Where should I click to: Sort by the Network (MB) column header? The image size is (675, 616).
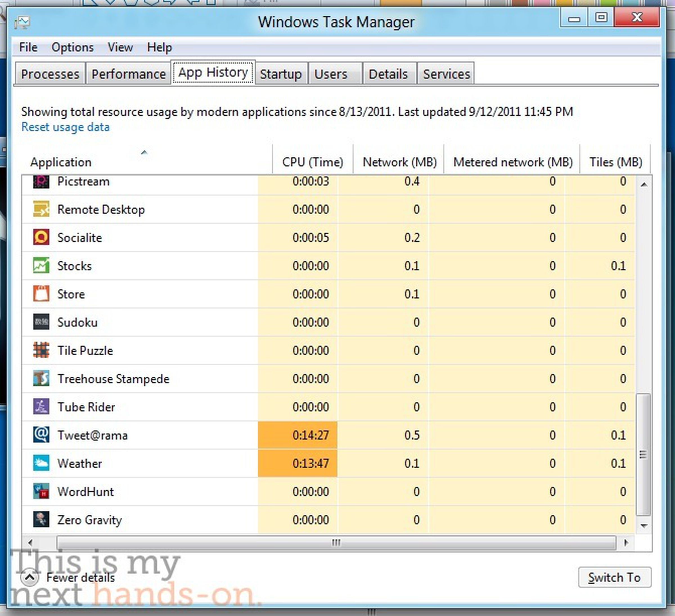pyautogui.click(x=399, y=159)
